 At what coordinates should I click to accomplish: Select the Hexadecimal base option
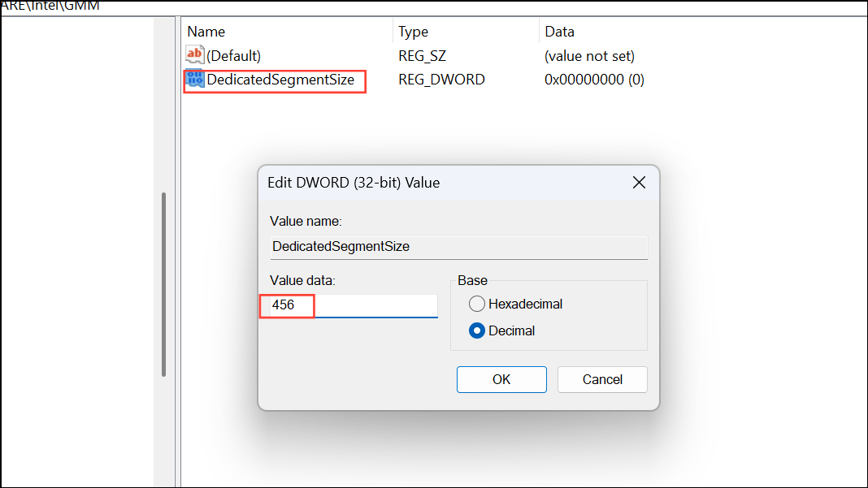pos(477,304)
